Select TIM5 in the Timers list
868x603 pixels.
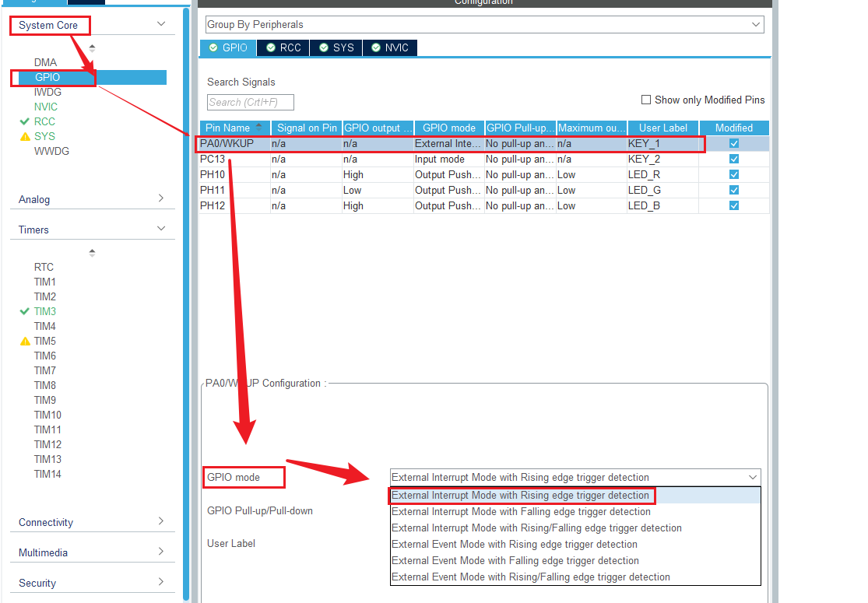pos(45,341)
